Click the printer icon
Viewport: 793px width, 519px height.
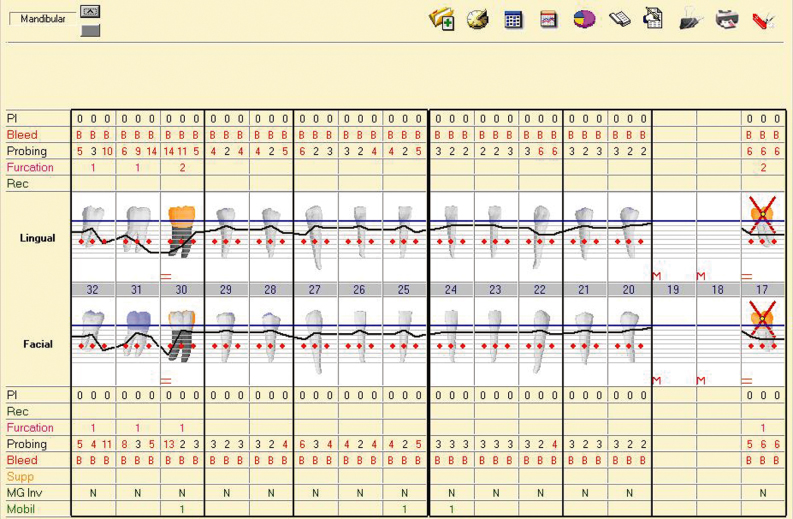(727, 19)
